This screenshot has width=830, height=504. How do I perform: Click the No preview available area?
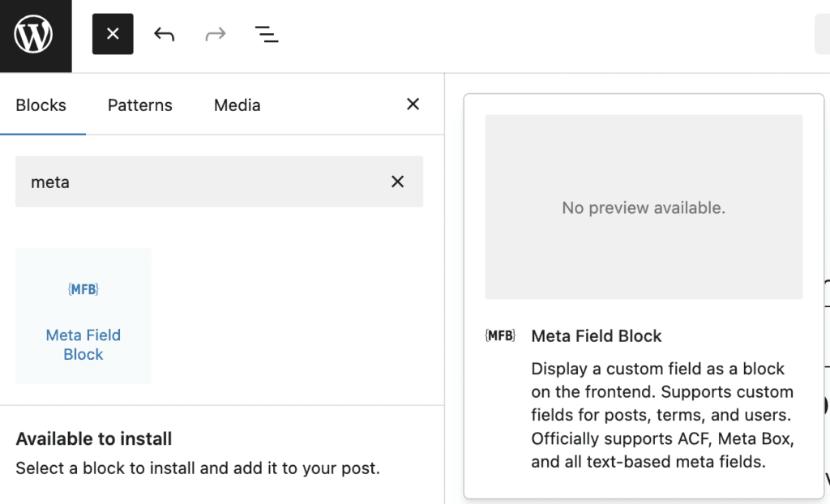[x=643, y=207]
